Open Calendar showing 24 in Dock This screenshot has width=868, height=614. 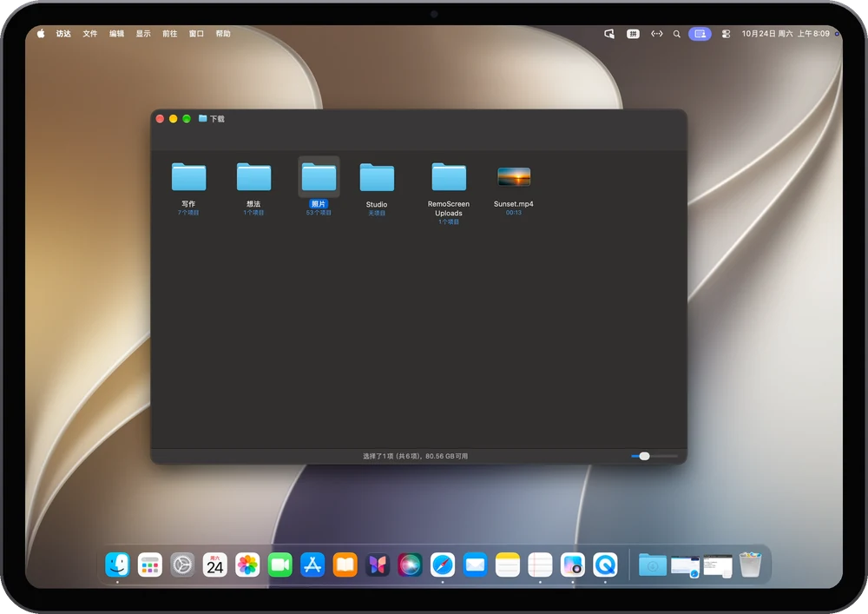[214, 564]
